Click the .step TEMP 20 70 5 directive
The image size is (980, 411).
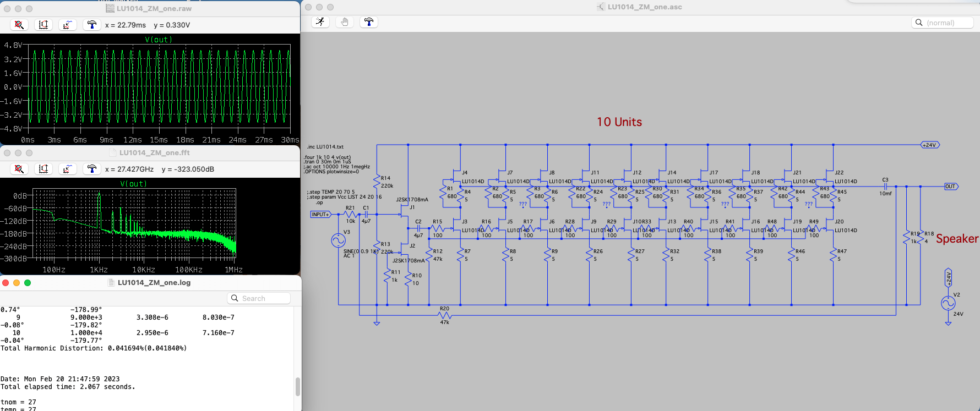pyautogui.click(x=331, y=192)
